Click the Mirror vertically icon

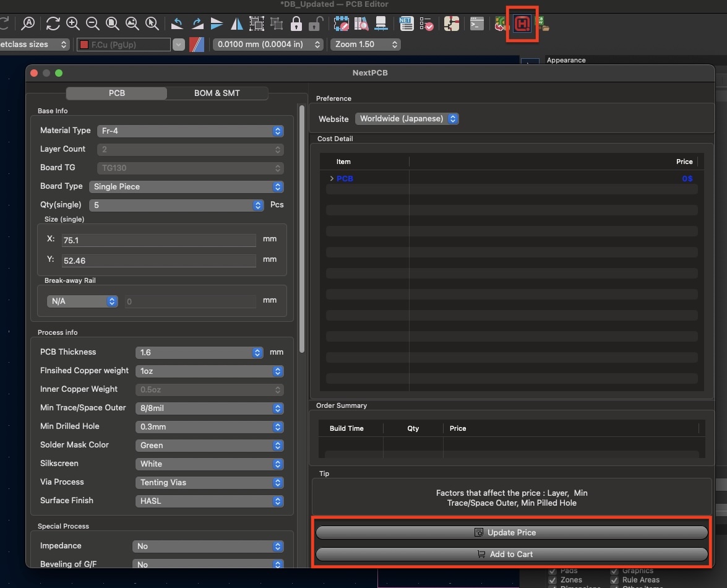click(x=217, y=23)
